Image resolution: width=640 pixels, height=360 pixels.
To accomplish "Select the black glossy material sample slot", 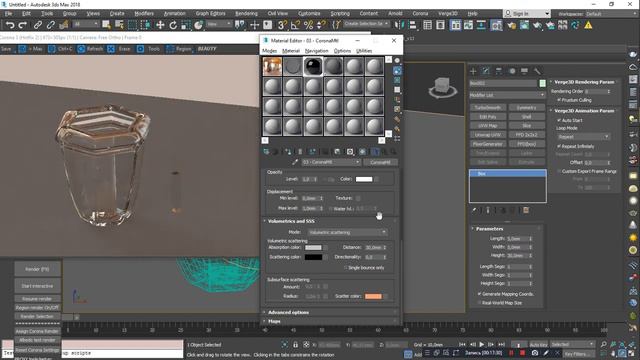I will point(313,67).
